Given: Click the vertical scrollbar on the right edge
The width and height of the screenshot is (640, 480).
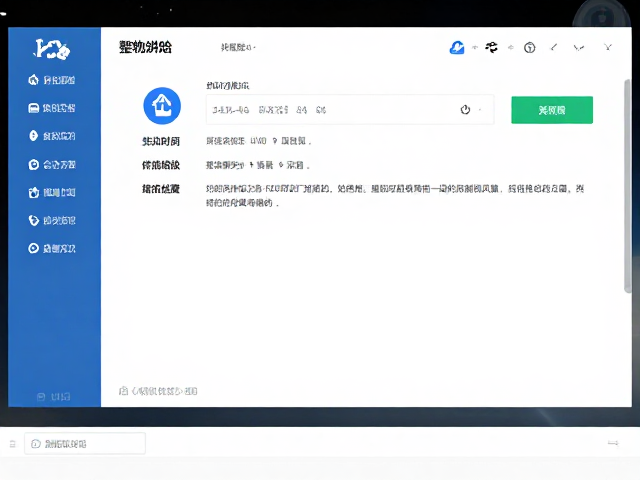Looking at the screenshot, I should point(628,186).
